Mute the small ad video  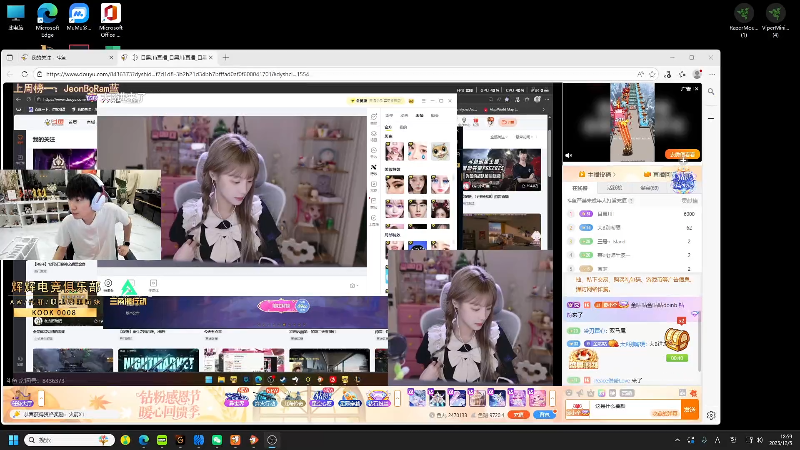(569, 156)
